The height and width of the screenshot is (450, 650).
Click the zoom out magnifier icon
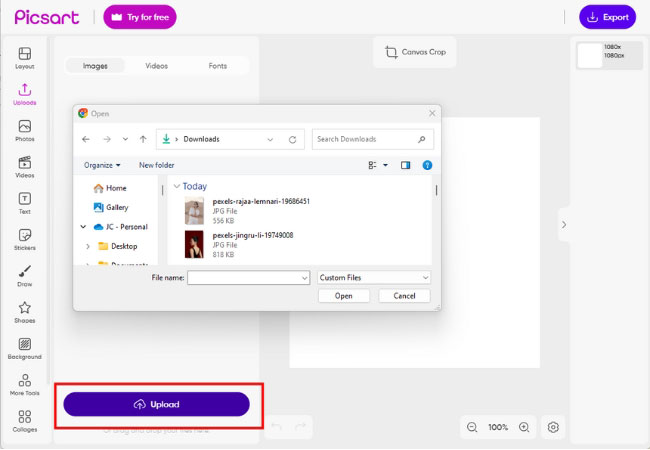pyautogui.click(x=472, y=427)
